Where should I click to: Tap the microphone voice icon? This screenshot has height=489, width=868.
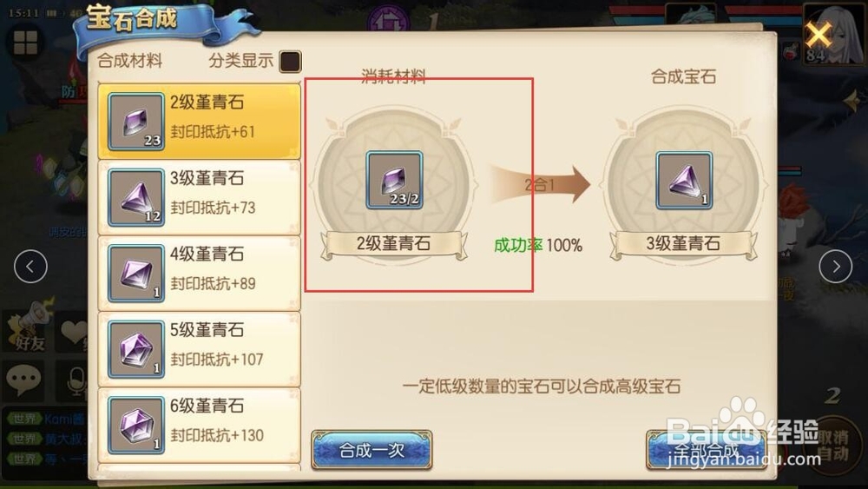coord(76,381)
